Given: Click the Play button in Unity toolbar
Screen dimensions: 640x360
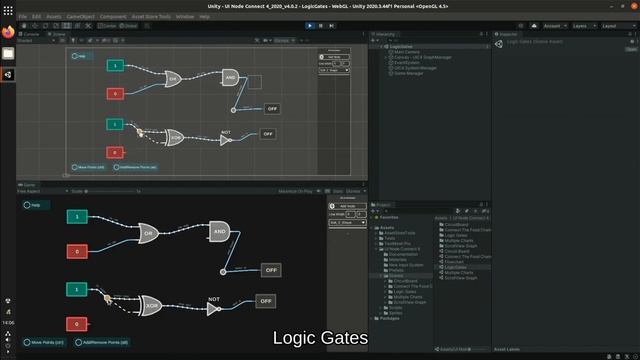Looking at the screenshot, I should click(310, 26).
